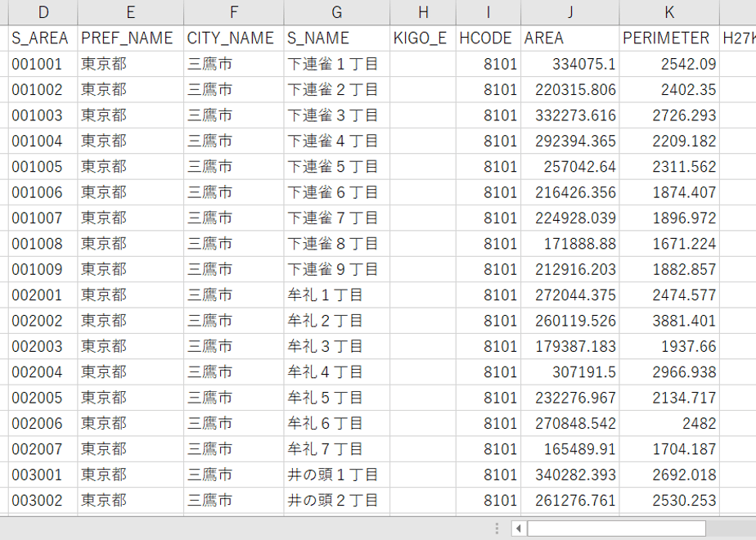Screen dimensions: 756x540
Task: Select the cell containing 牟礼７丁目
Action: click(337, 449)
